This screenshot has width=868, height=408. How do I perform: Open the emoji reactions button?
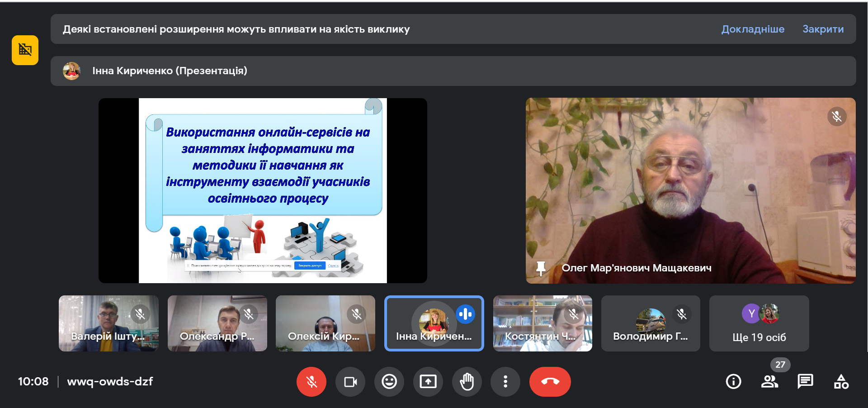pyautogui.click(x=389, y=382)
